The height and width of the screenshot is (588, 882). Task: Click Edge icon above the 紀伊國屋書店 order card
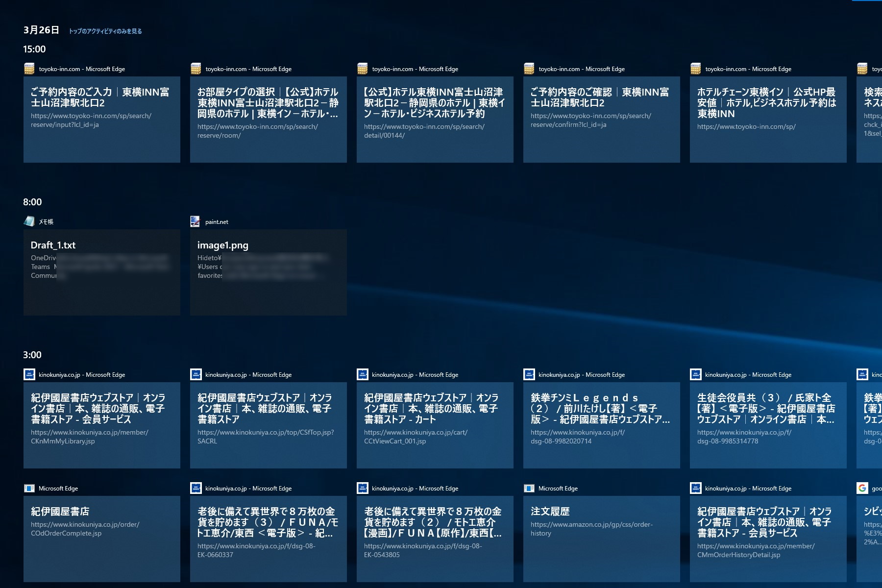(29, 489)
